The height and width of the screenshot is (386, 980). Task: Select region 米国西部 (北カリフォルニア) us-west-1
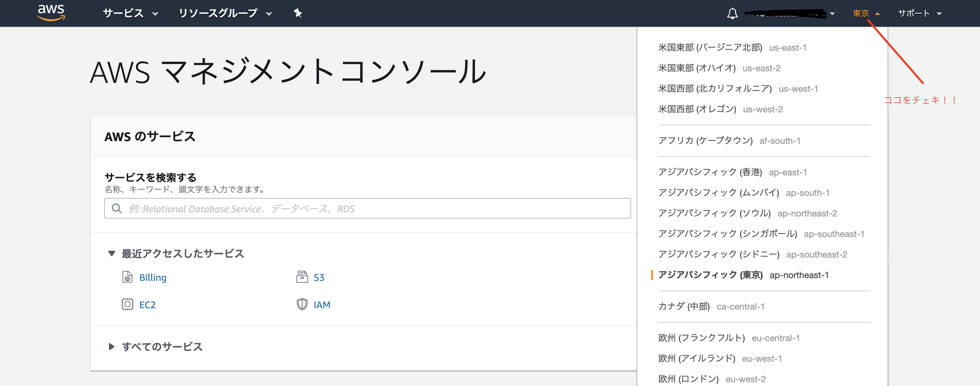(738, 89)
